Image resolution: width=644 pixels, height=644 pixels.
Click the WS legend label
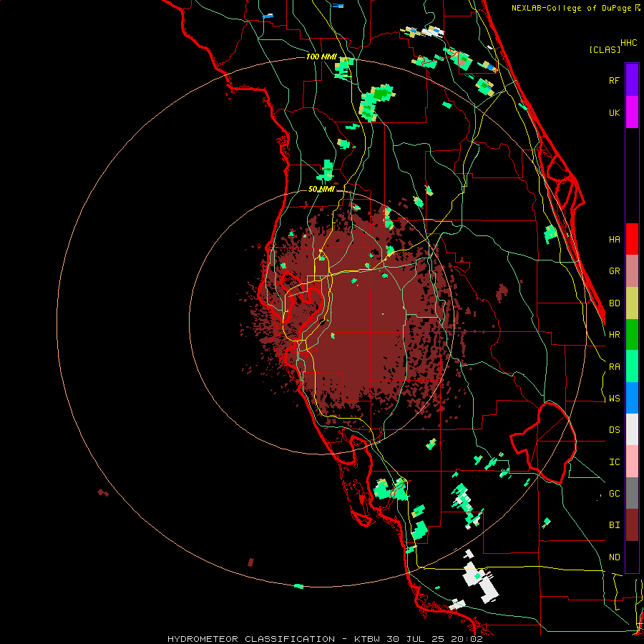point(614,399)
